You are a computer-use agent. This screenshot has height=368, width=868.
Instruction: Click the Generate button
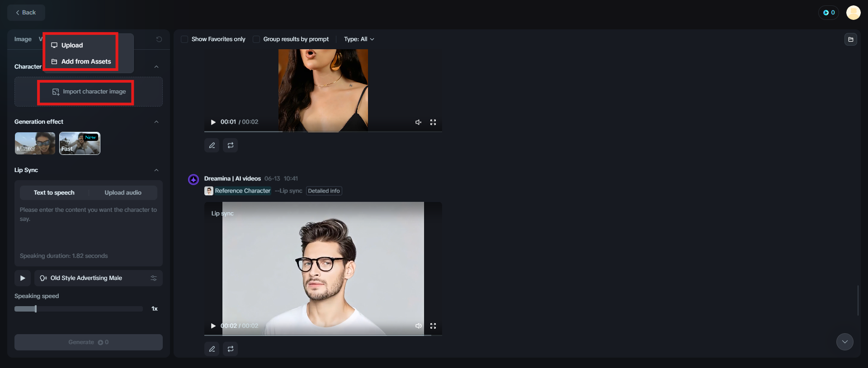tap(89, 342)
